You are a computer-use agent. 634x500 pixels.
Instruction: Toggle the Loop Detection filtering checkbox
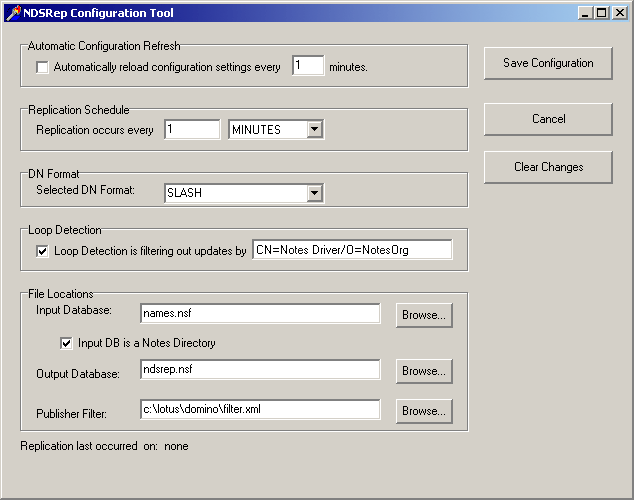(42, 251)
